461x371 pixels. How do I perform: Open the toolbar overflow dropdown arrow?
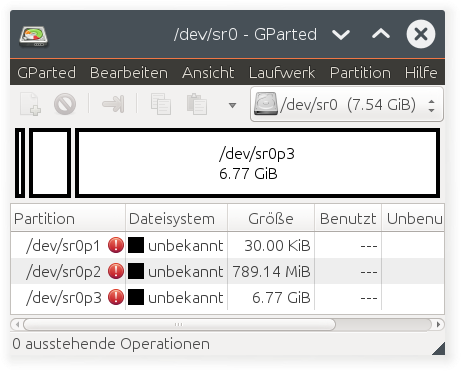tap(232, 105)
